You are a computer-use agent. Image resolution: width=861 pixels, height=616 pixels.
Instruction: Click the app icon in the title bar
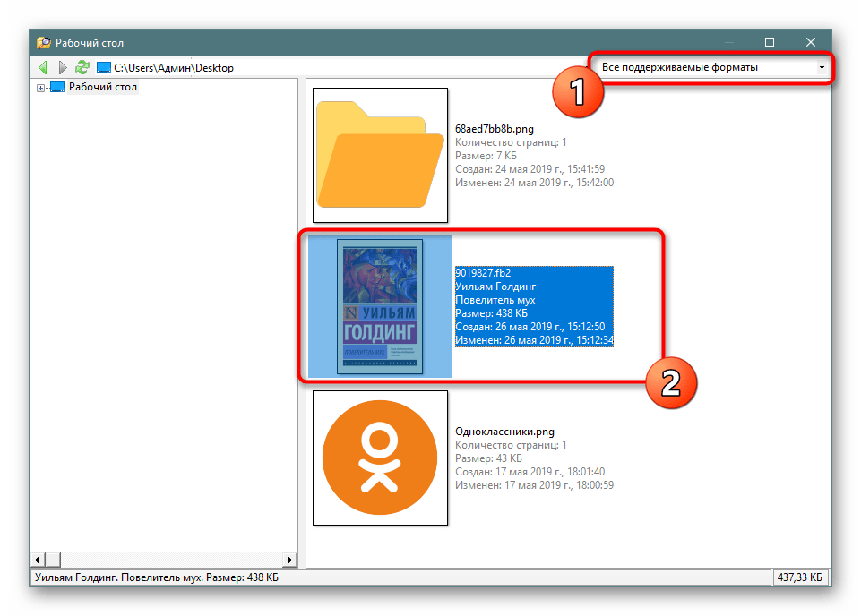coord(43,42)
